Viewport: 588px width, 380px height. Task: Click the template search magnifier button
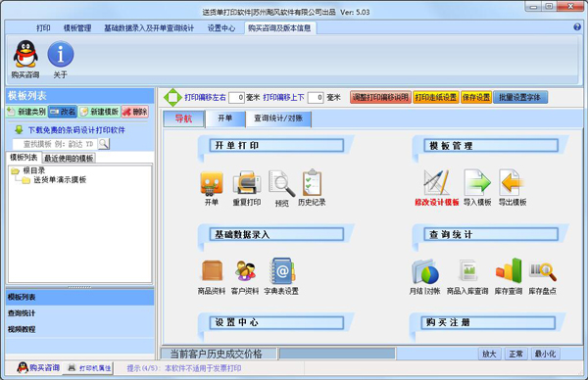click(104, 144)
